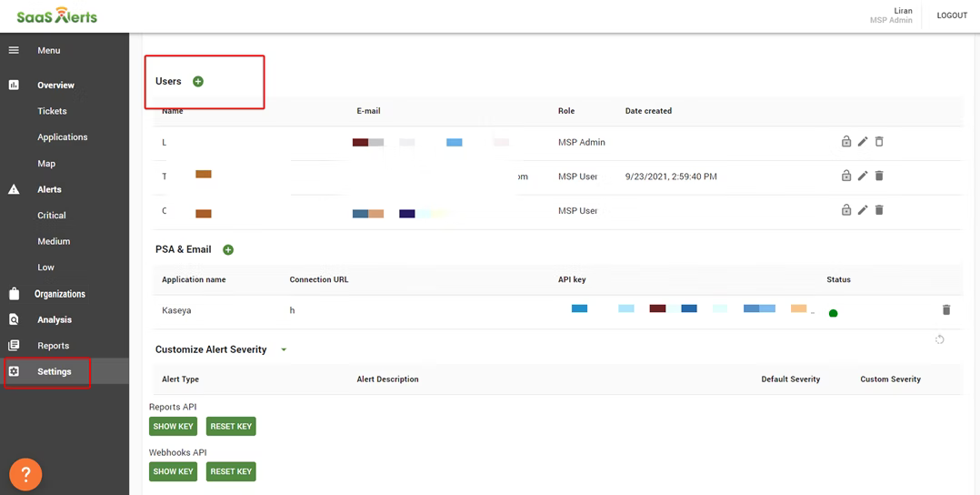Image resolution: width=980 pixels, height=495 pixels.
Task: Open Settings in the sidebar
Action: 54,372
